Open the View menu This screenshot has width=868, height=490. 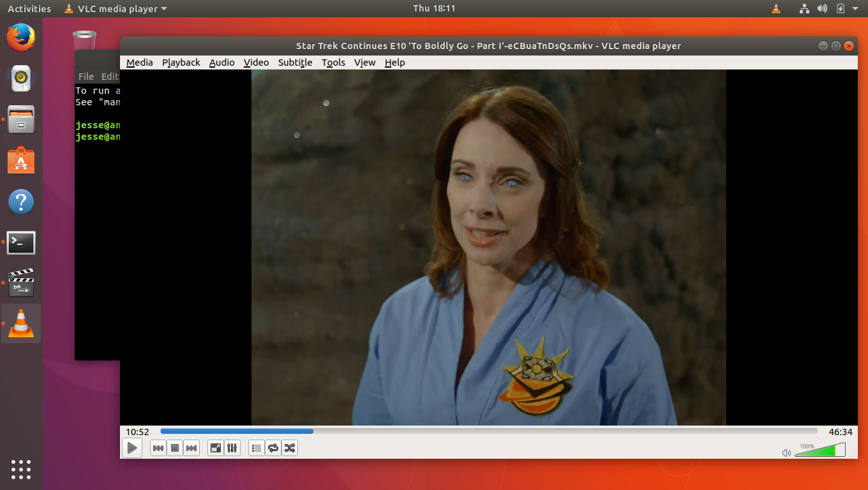click(x=365, y=63)
